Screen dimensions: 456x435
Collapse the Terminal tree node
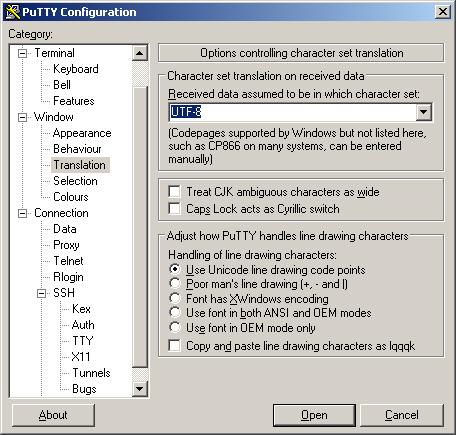tap(22, 53)
